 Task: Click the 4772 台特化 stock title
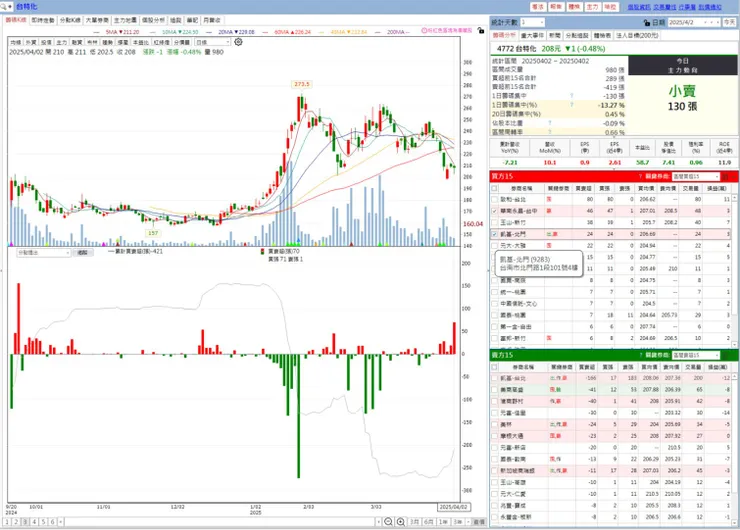pos(516,49)
